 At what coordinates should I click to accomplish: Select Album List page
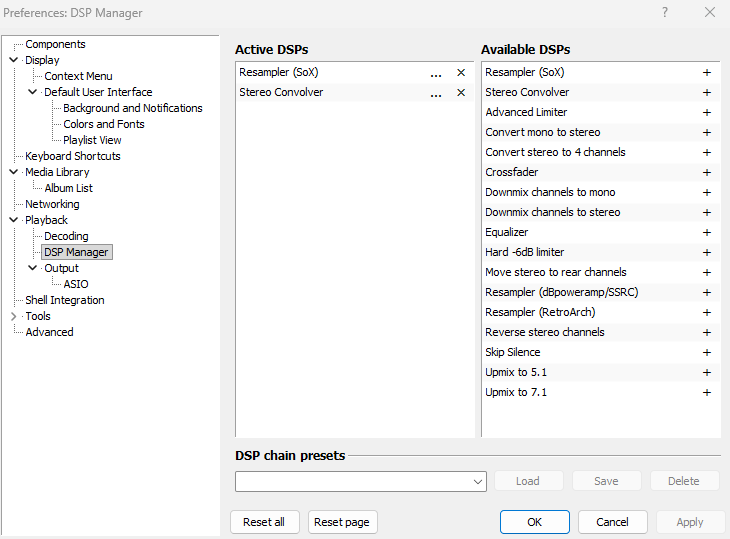tap(68, 188)
